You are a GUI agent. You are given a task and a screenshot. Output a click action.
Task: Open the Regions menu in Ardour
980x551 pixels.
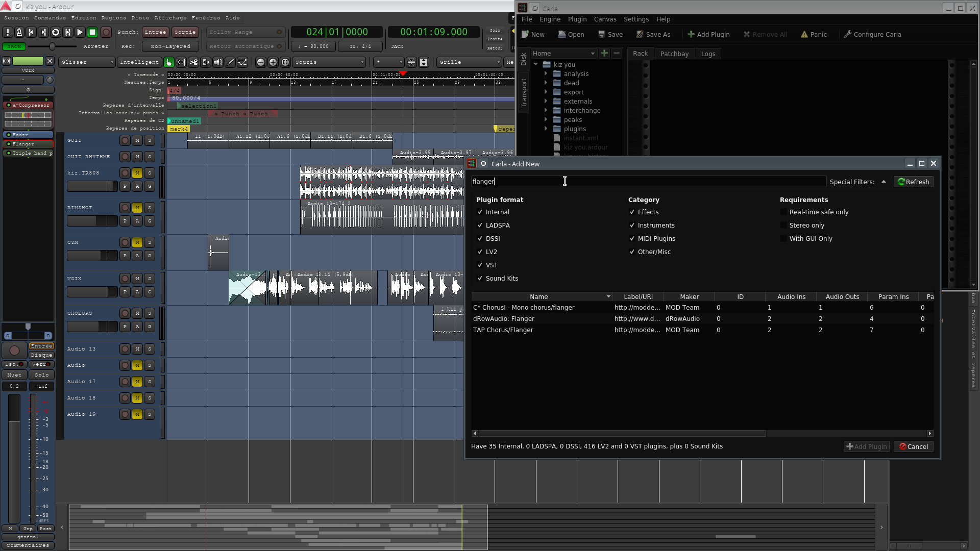tap(113, 18)
